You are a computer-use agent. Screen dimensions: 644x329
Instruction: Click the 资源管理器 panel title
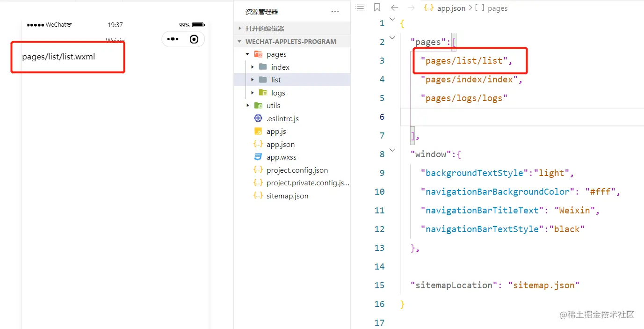261,11
